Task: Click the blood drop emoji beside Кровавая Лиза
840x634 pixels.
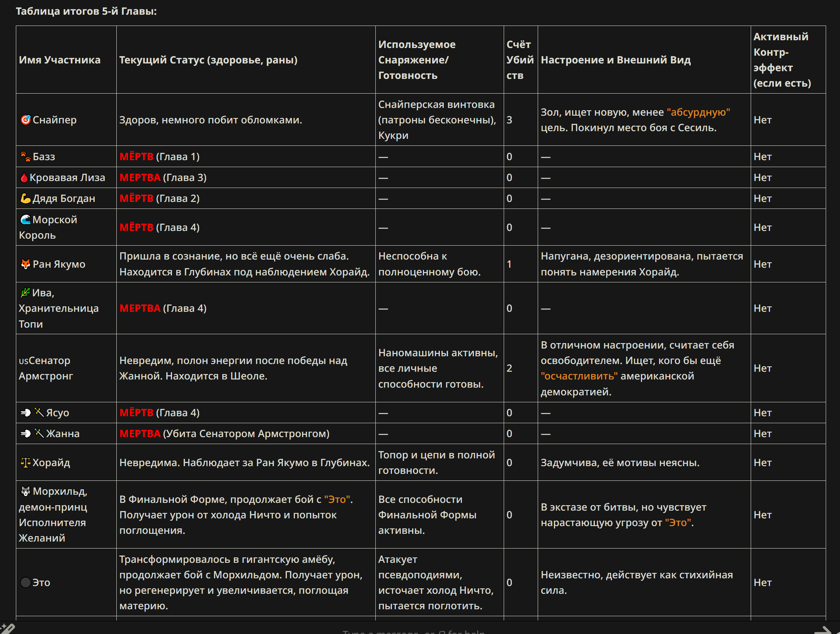Action: (24, 178)
